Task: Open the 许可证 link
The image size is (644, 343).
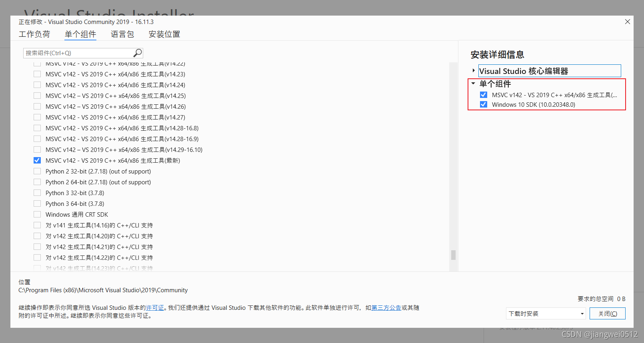Action: (155, 308)
